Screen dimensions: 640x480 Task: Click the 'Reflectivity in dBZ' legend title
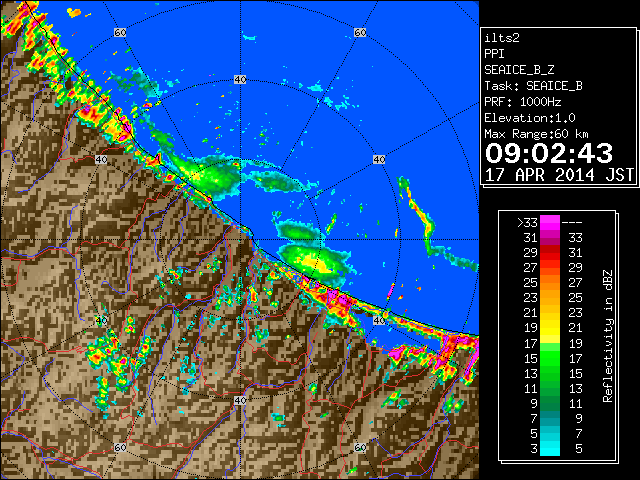[608, 336]
